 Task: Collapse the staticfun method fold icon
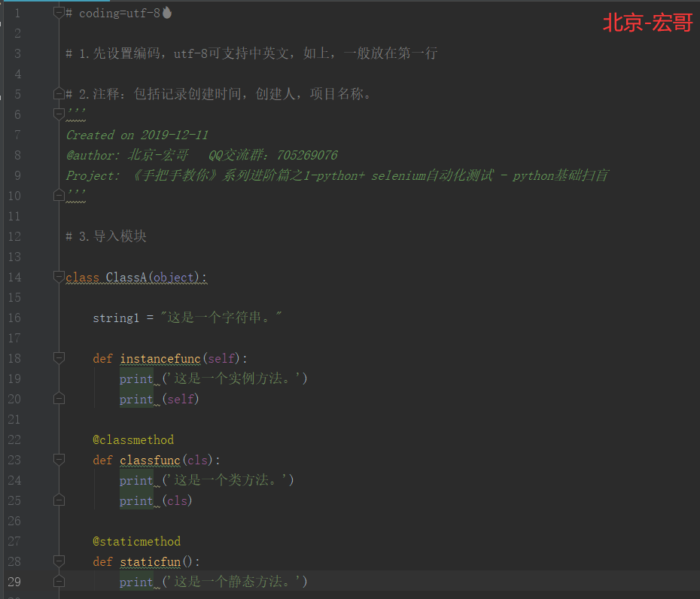(59, 561)
